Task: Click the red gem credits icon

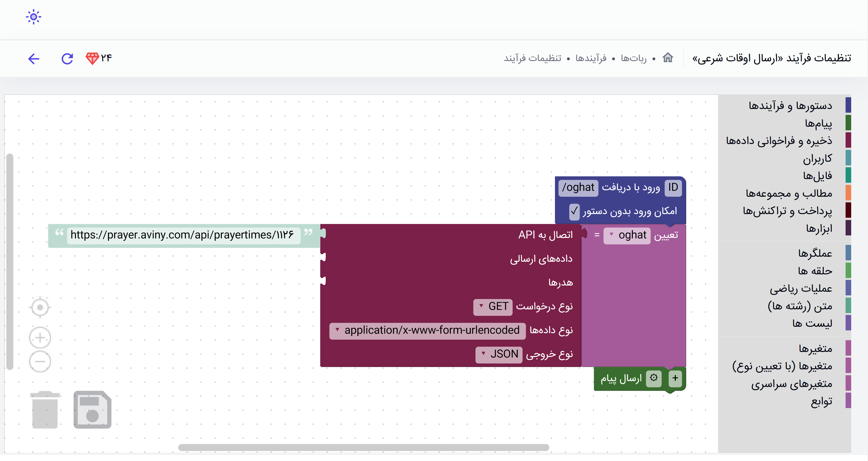Action: 92,59
